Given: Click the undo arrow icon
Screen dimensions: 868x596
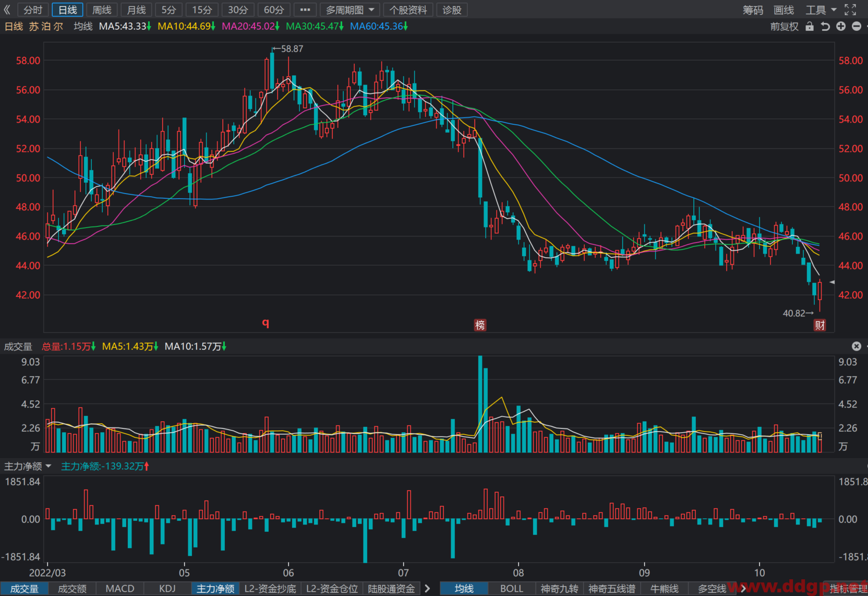Looking at the screenshot, I should pos(825,26).
